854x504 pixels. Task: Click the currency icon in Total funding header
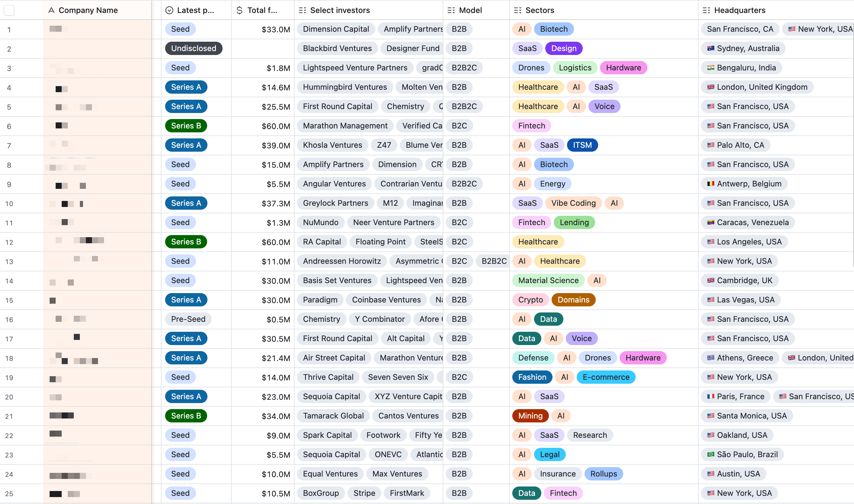240,10
